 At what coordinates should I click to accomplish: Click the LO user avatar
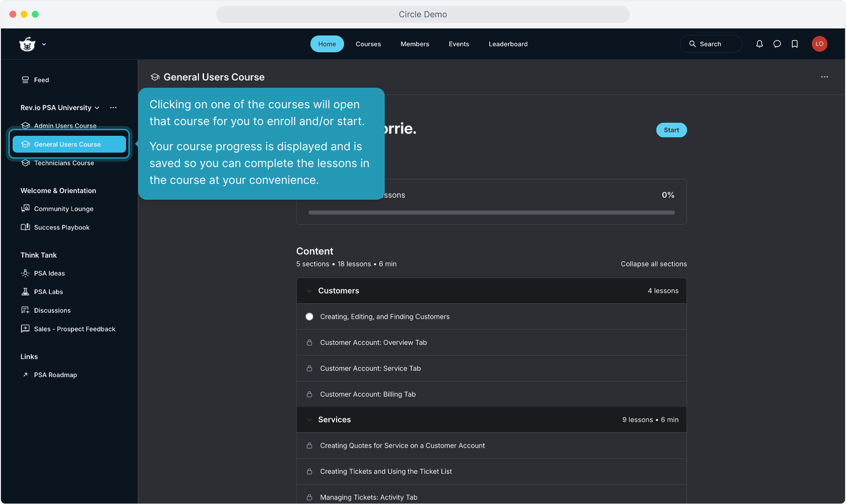point(819,44)
